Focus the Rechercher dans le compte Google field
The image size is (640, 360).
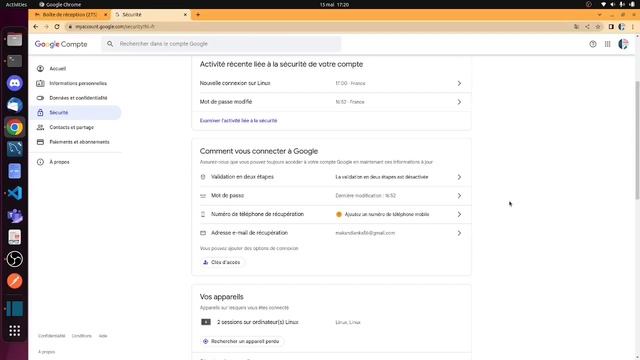click(221, 44)
